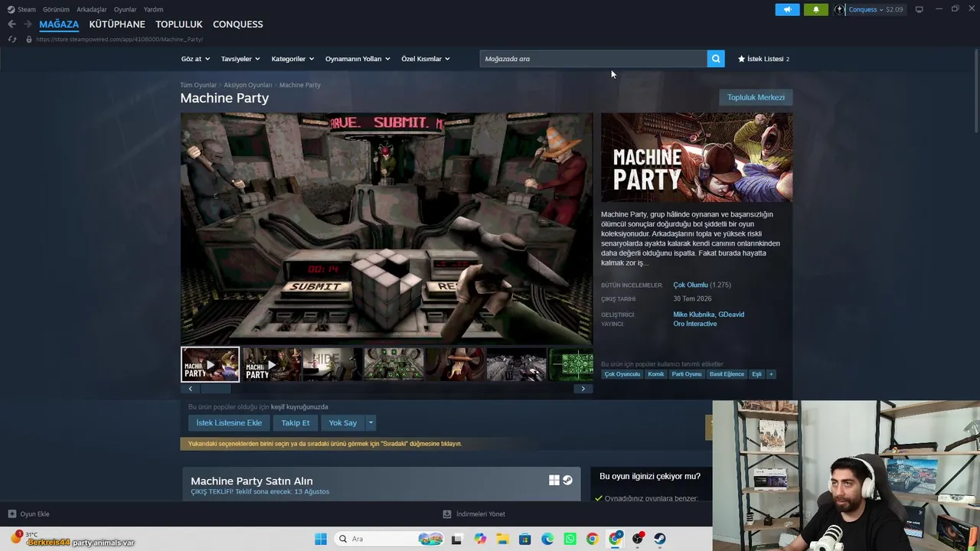
Task: Click the Mağazada ara search field
Action: [593, 59]
